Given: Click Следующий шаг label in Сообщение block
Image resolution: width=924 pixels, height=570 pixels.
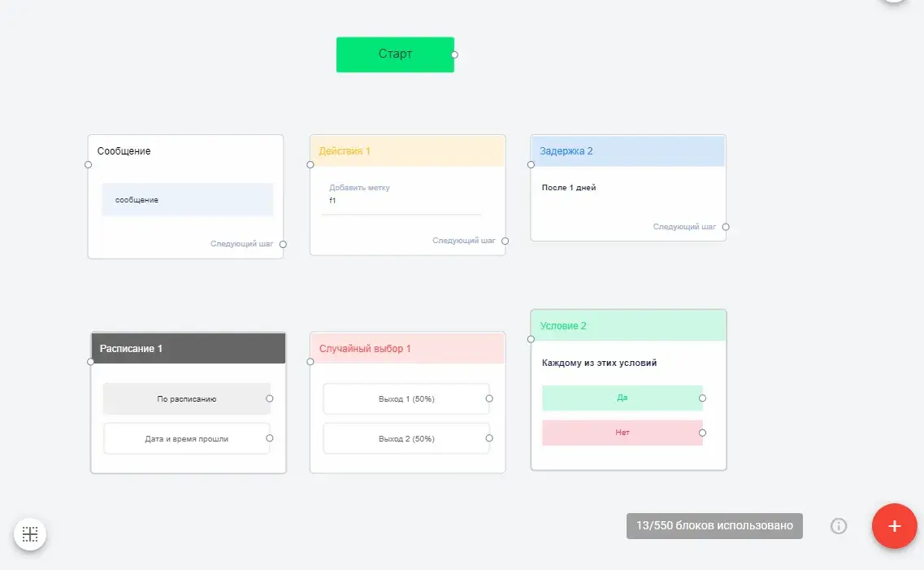Looking at the screenshot, I should (241, 244).
